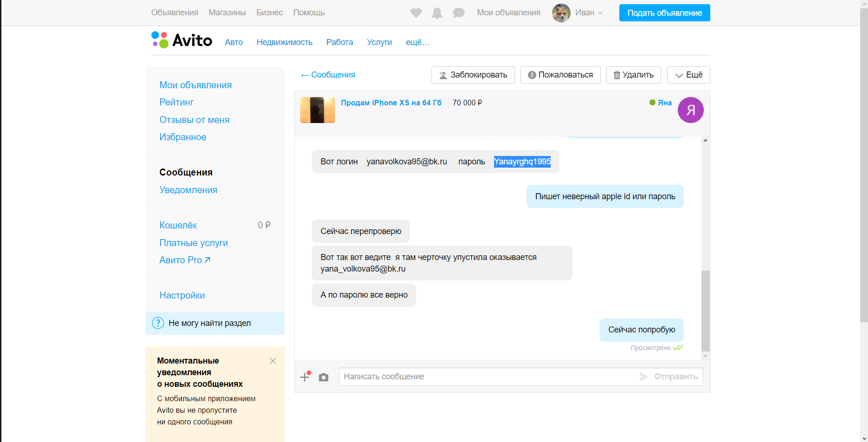Click the Яна user name
This screenshot has width=868, height=442.
[665, 103]
